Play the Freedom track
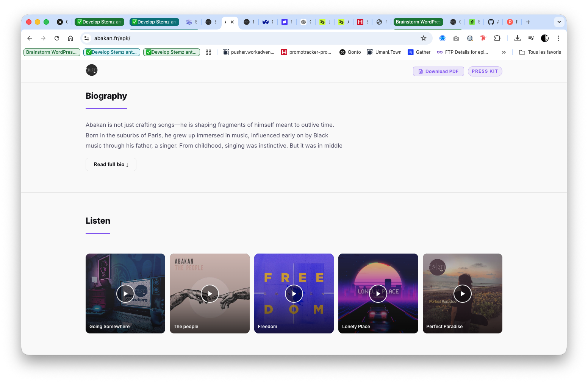Screen dimensions: 588x383 (294, 294)
